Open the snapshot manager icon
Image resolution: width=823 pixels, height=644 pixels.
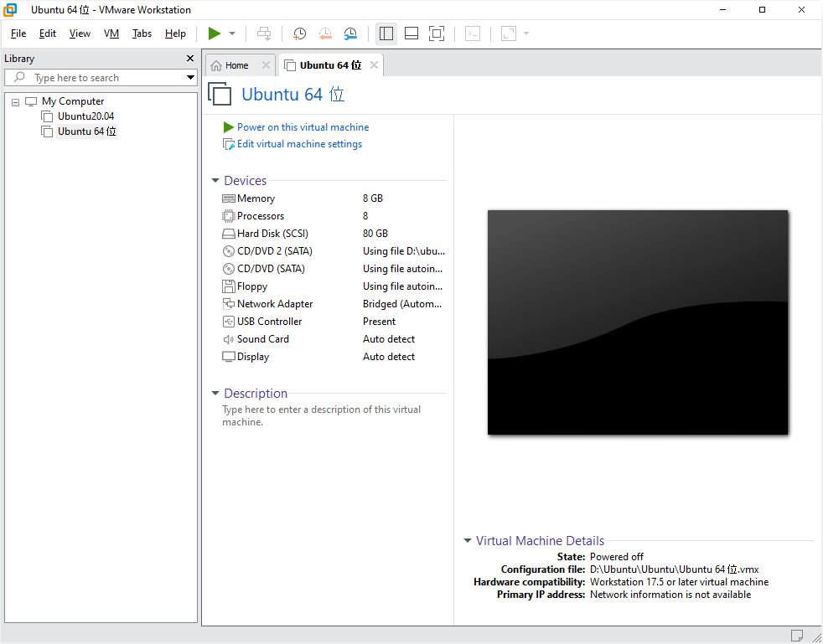[x=350, y=33]
